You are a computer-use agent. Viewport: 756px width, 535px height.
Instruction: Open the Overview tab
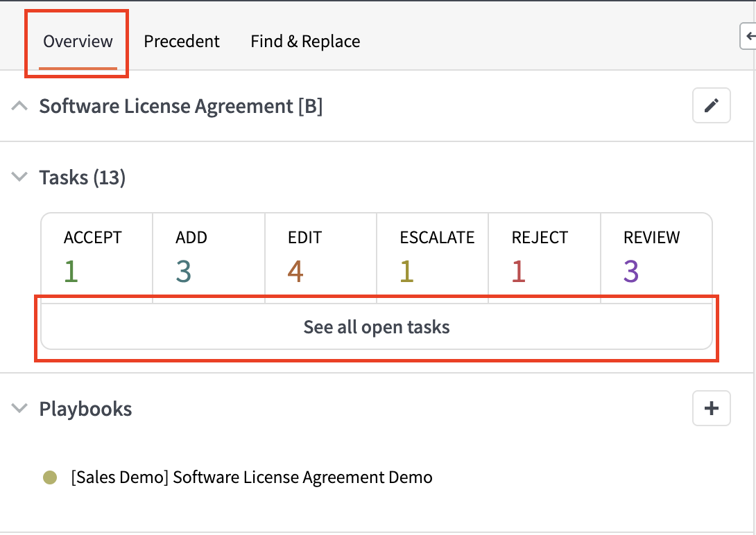pos(78,42)
